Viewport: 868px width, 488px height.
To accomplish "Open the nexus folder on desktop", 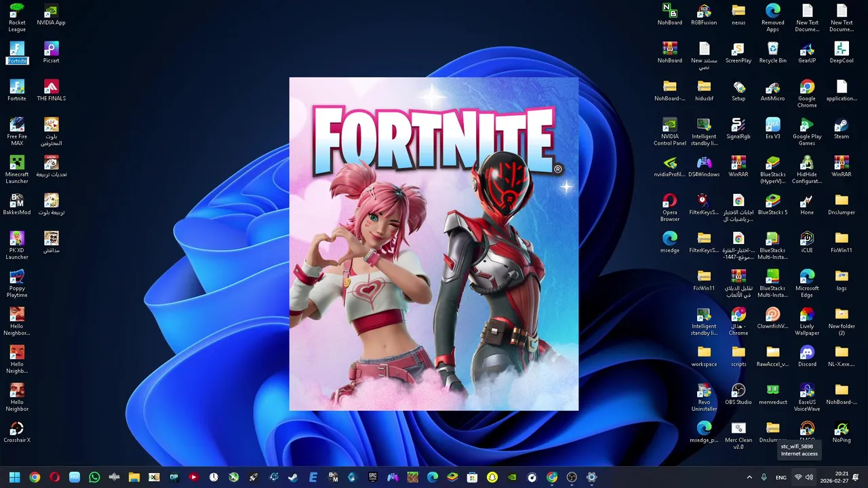I will 738,14.
